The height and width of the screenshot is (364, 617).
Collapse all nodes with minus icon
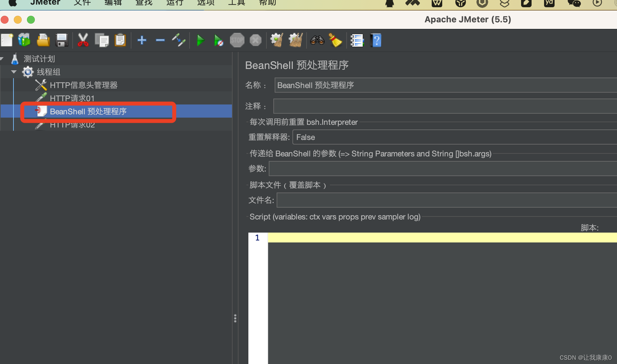(160, 40)
